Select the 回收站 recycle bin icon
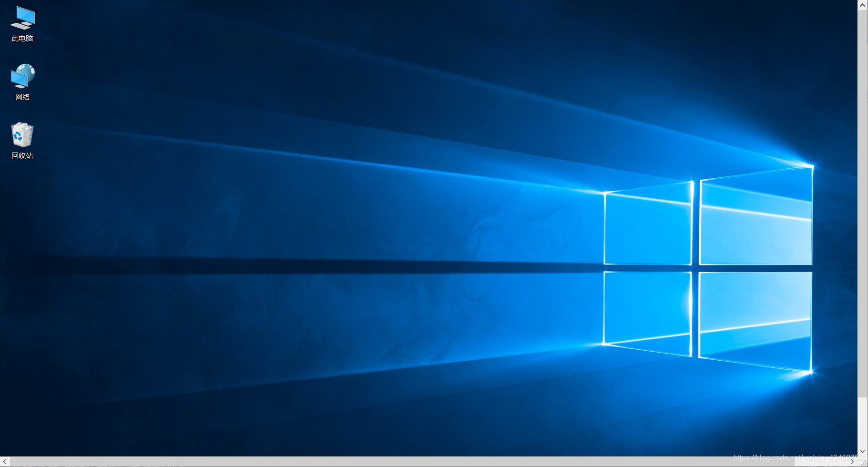Viewport: 868px width, 467px height. click(x=22, y=141)
